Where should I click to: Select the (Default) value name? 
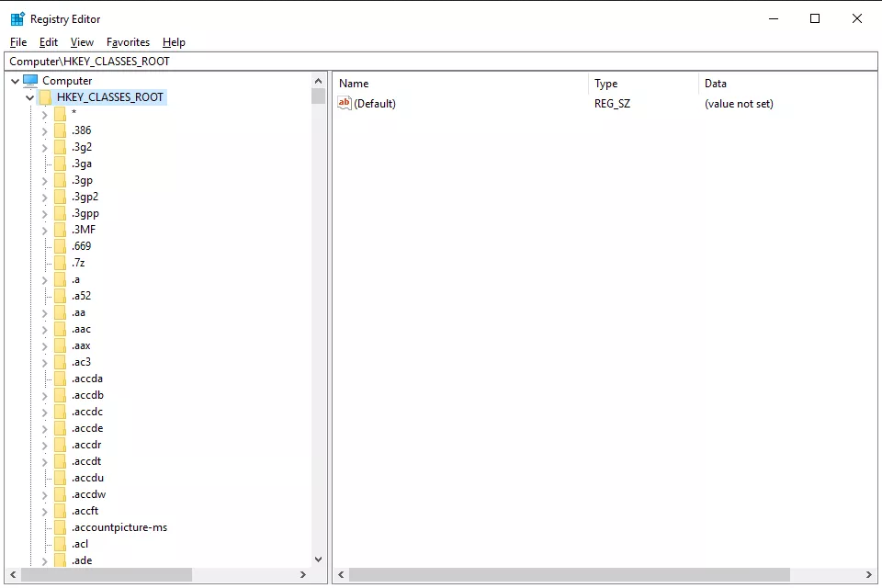click(x=375, y=104)
